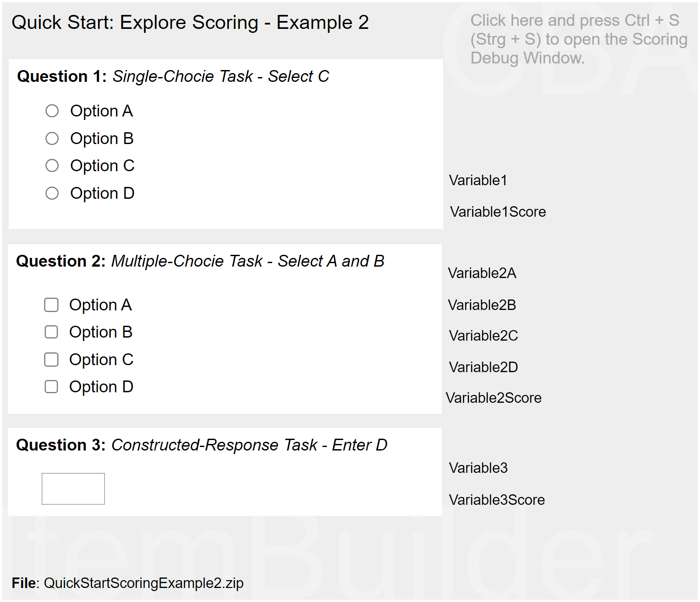Check the Option A checkbox in Question 2
Screen dimensions: 700x602
point(51,305)
